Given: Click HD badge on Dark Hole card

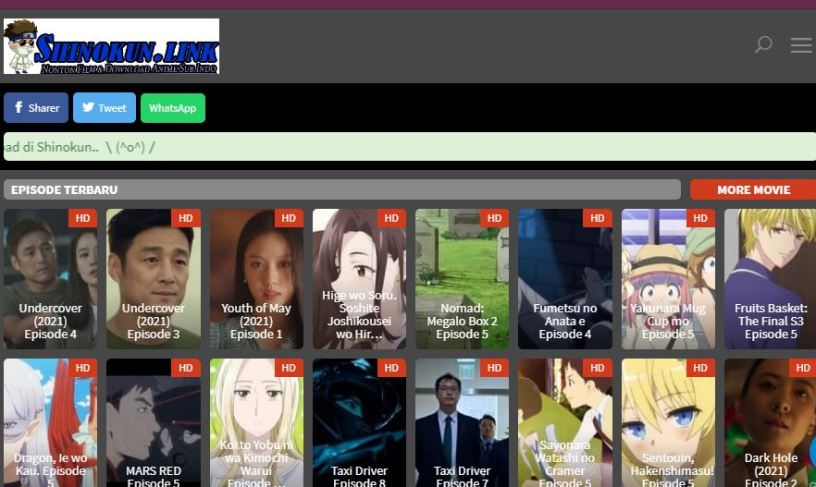Looking at the screenshot, I should (803, 368).
